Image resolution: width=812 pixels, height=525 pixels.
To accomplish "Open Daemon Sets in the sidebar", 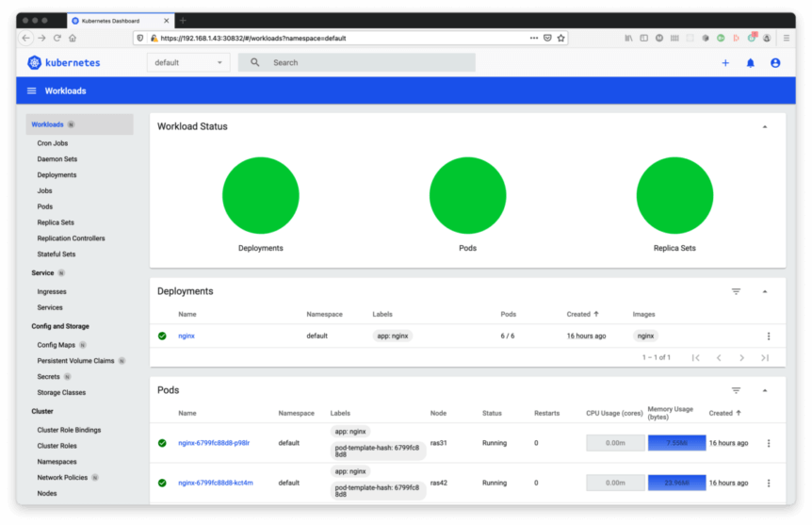I will pyautogui.click(x=57, y=159).
